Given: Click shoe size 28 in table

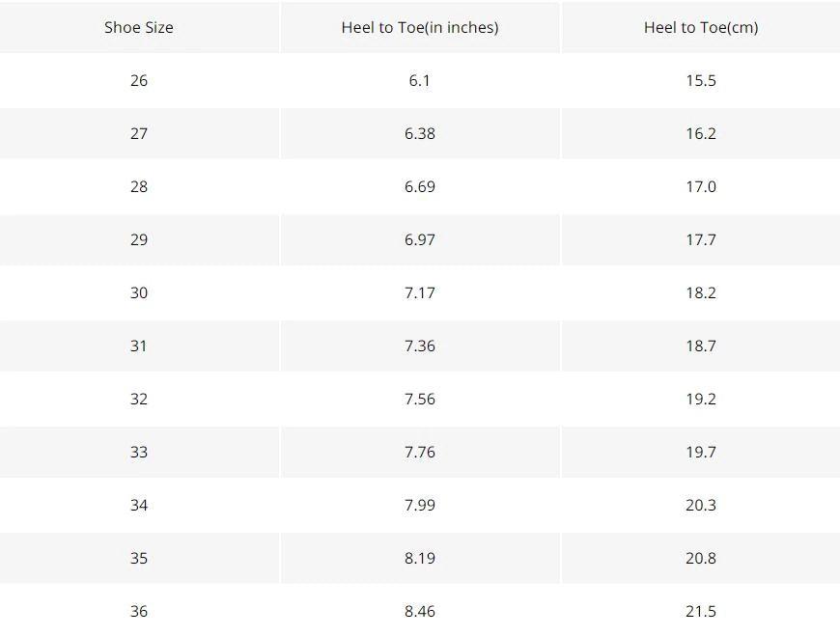Looking at the screenshot, I should pos(139,186).
